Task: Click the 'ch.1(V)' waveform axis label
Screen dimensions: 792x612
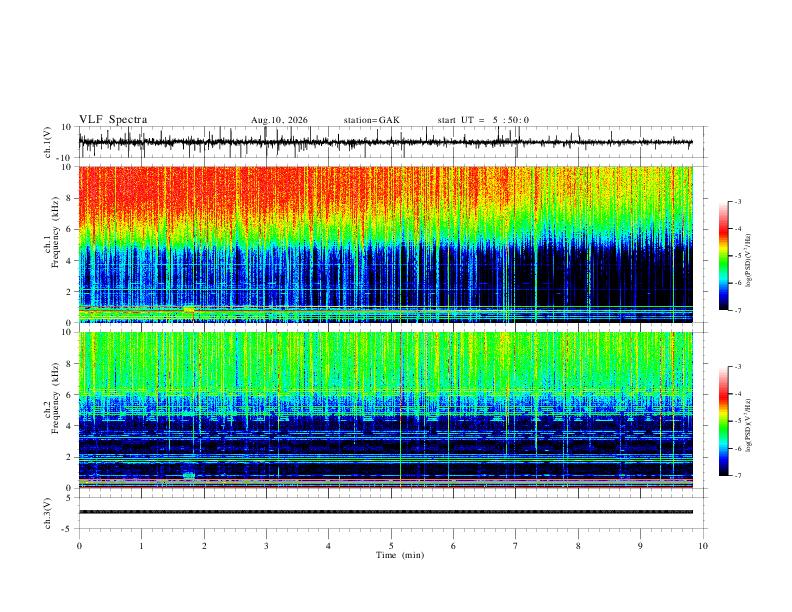Action: [x=48, y=142]
